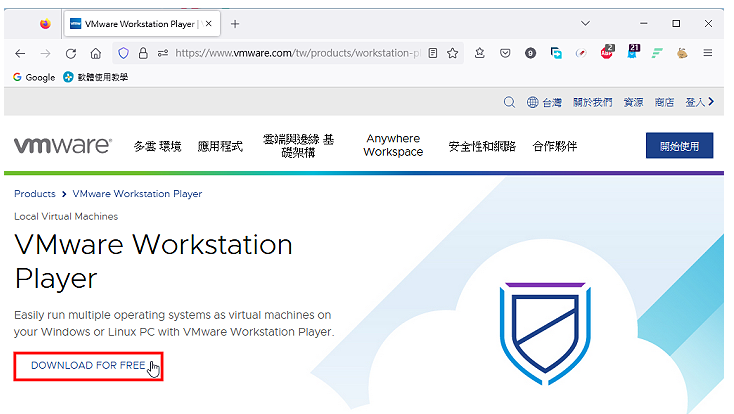Save page to Pocket
Image resolution: width=734 pixels, height=414 pixels.
tap(505, 53)
